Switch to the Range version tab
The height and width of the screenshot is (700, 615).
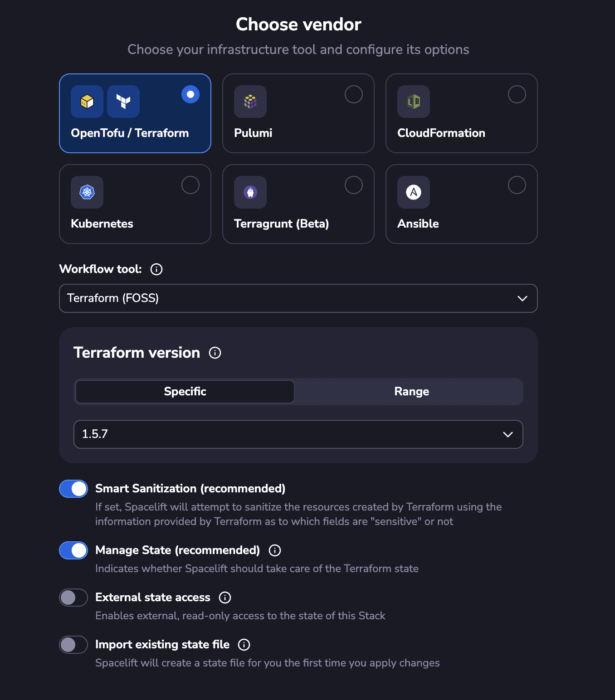(411, 392)
